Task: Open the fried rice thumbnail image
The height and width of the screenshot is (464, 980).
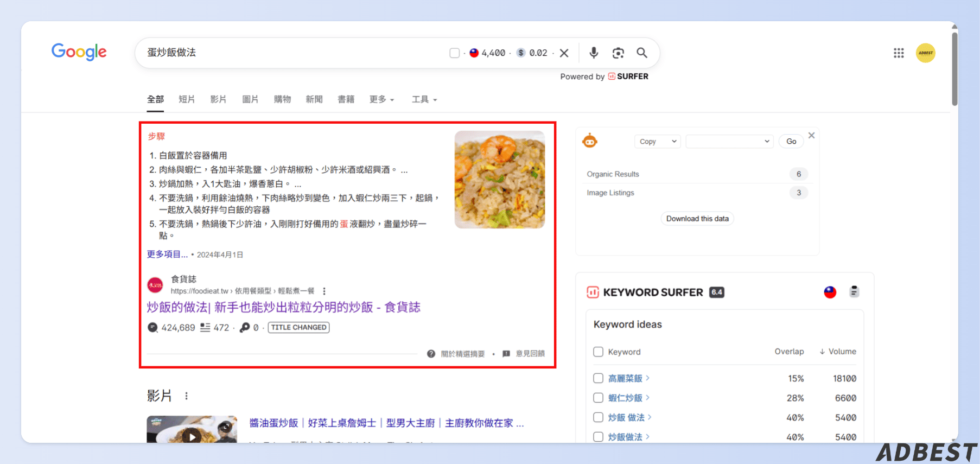Action: click(500, 180)
